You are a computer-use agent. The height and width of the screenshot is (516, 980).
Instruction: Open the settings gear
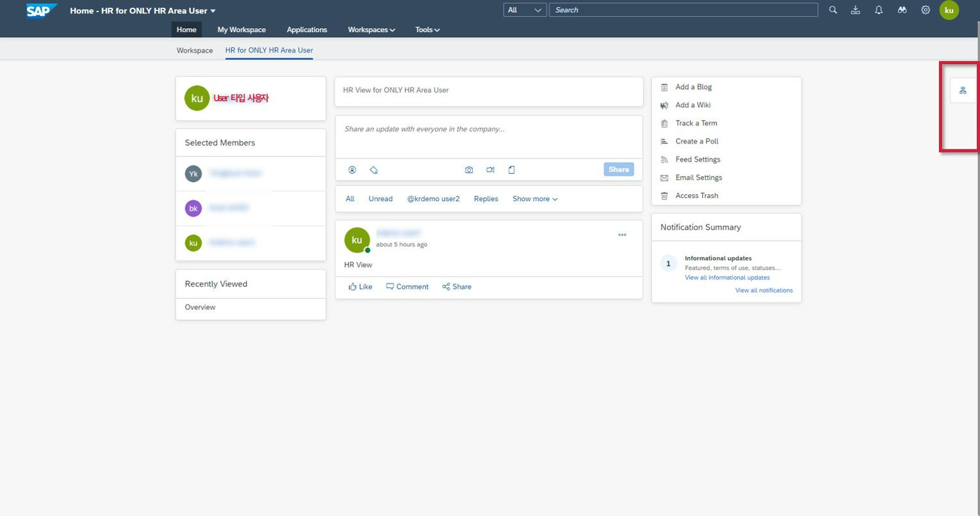pyautogui.click(x=926, y=10)
